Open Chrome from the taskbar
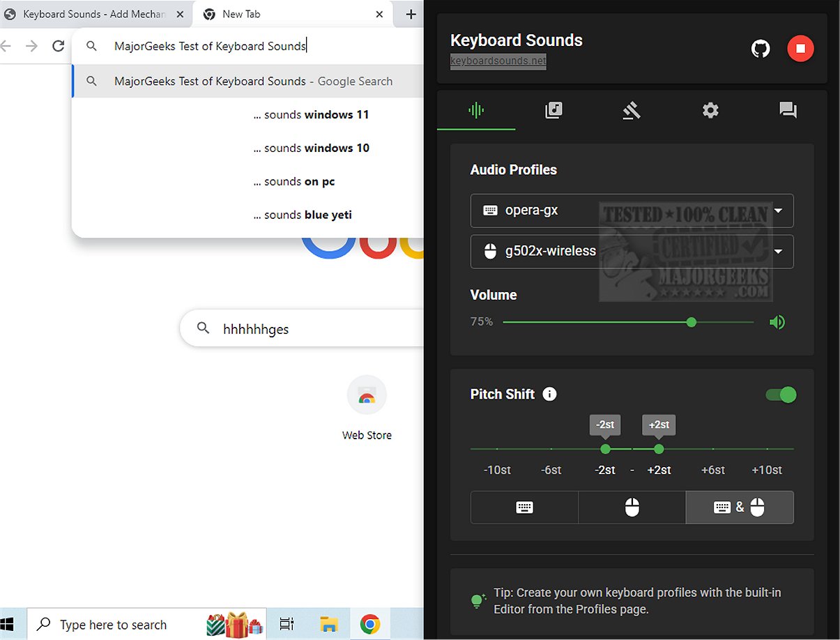 [x=370, y=625]
